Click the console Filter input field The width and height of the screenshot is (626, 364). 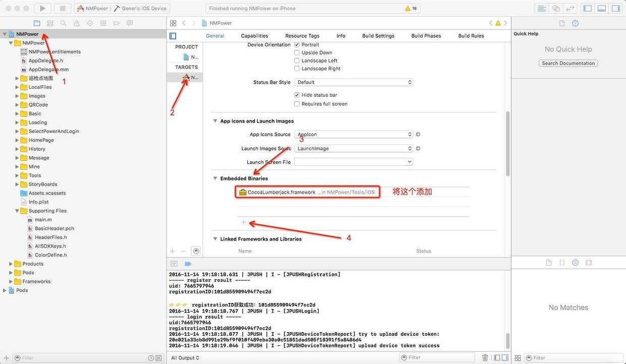(x=437, y=357)
